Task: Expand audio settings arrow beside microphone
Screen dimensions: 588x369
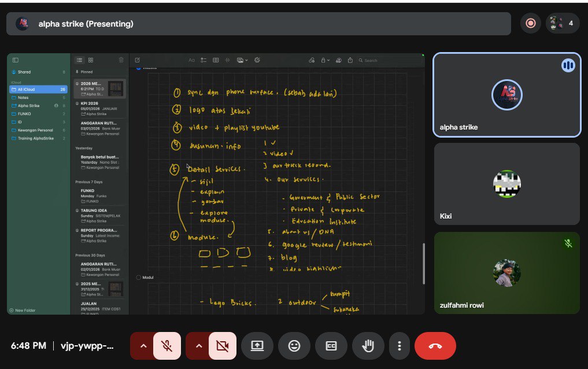Action: pyautogui.click(x=143, y=346)
